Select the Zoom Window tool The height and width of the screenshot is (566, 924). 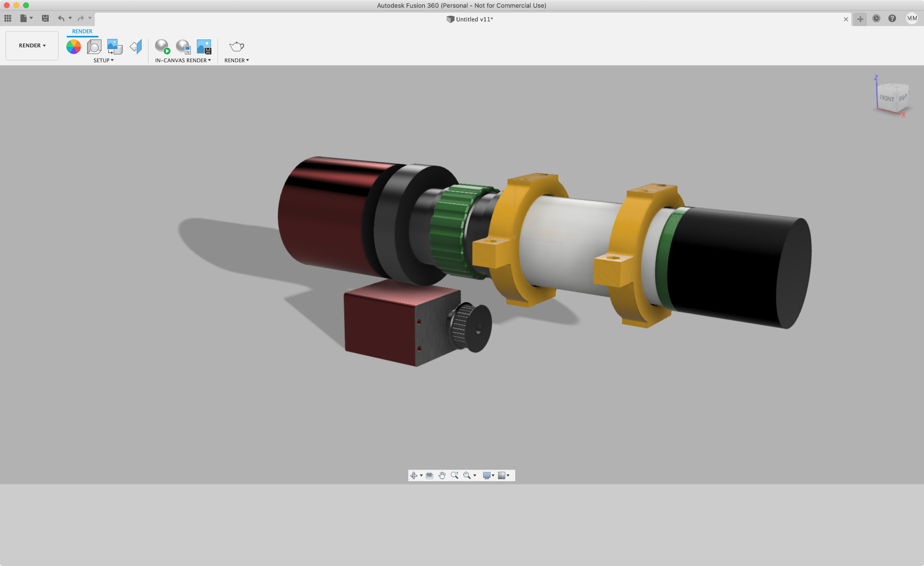467,475
